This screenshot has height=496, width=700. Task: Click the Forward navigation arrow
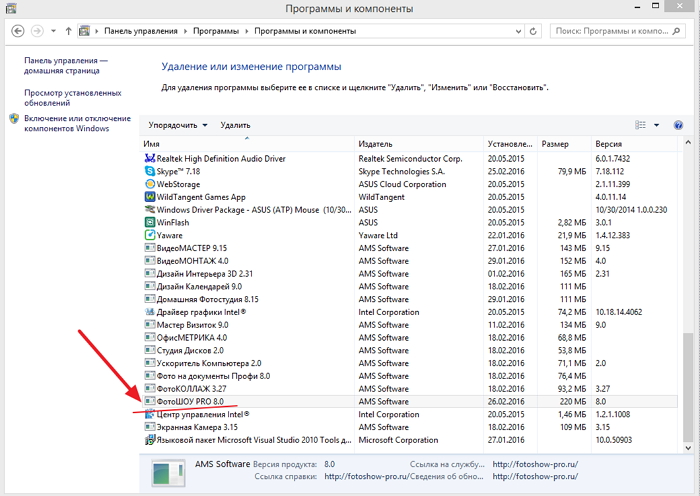point(37,31)
